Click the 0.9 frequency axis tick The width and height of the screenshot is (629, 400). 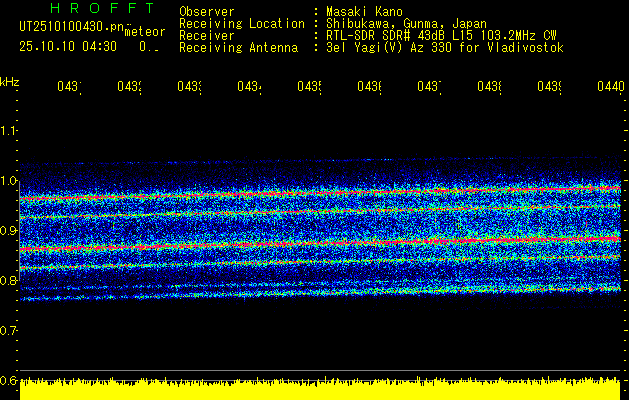(9, 231)
